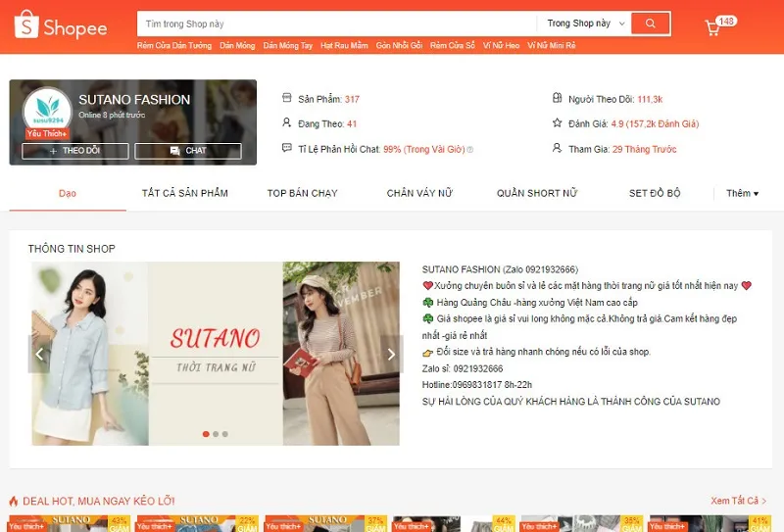The image size is (784, 532).
Task: Click the product count 317
Action: (x=352, y=99)
